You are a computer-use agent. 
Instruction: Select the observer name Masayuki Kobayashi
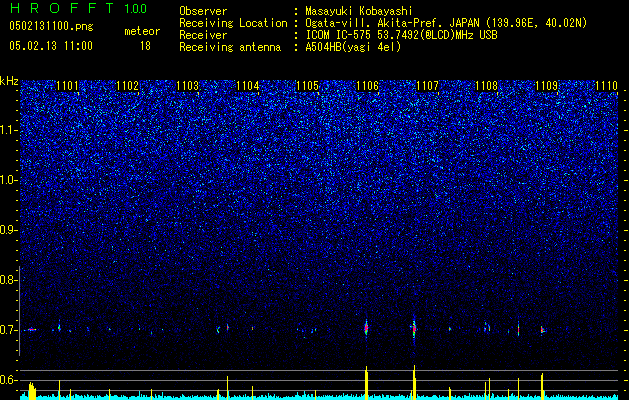click(359, 11)
